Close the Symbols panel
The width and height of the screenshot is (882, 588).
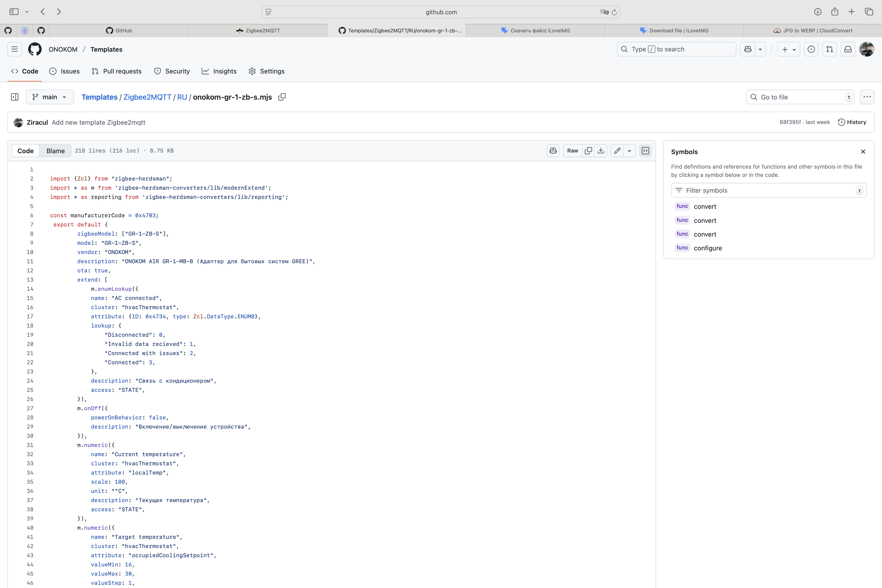pos(863,152)
